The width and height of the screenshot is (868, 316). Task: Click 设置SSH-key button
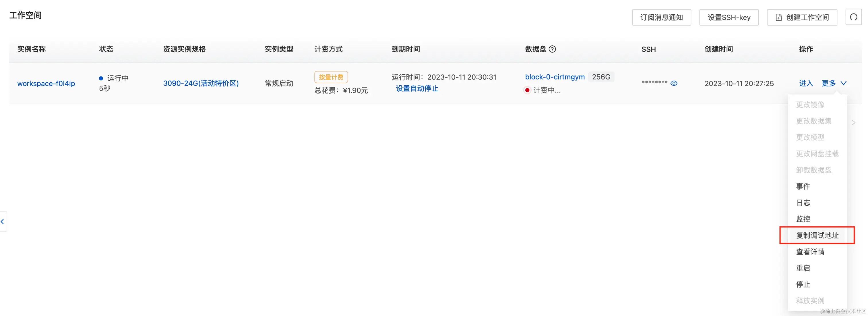click(x=729, y=17)
